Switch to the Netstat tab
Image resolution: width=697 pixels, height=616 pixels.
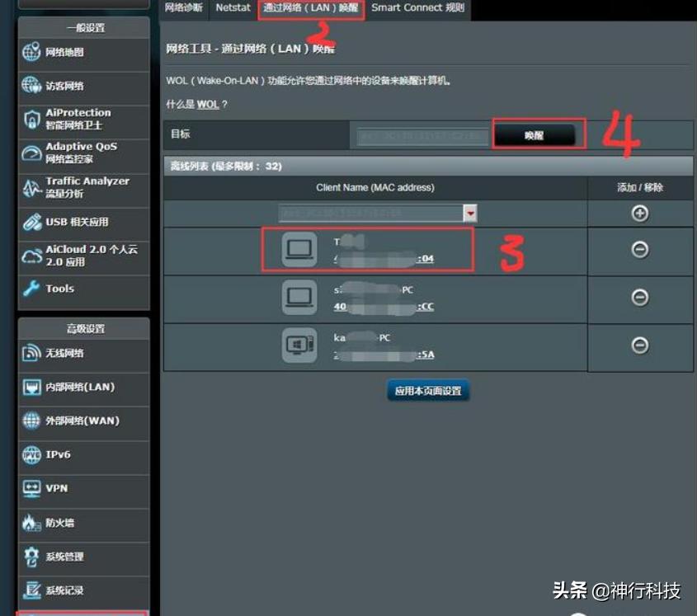(233, 7)
